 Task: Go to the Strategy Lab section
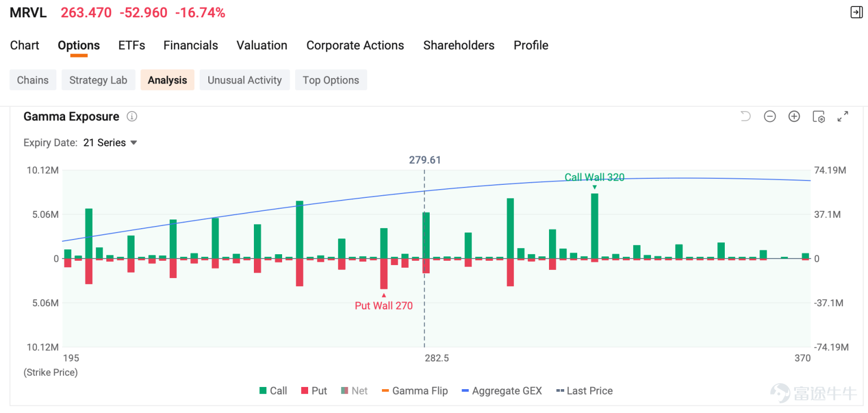click(98, 80)
